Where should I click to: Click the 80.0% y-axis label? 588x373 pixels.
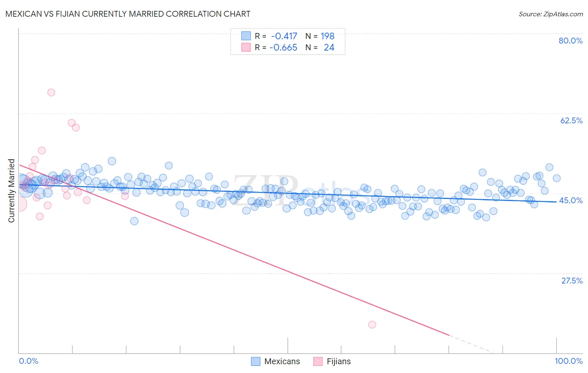point(570,41)
